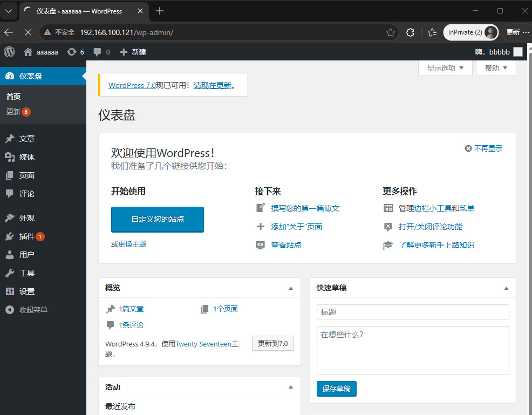Click 添加"关于"页面 link
Screen dimensions: 532x415
[x=296, y=227]
